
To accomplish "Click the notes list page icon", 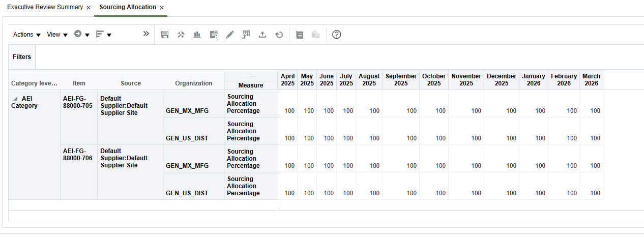I will pyautogui.click(x=300, y=35).
